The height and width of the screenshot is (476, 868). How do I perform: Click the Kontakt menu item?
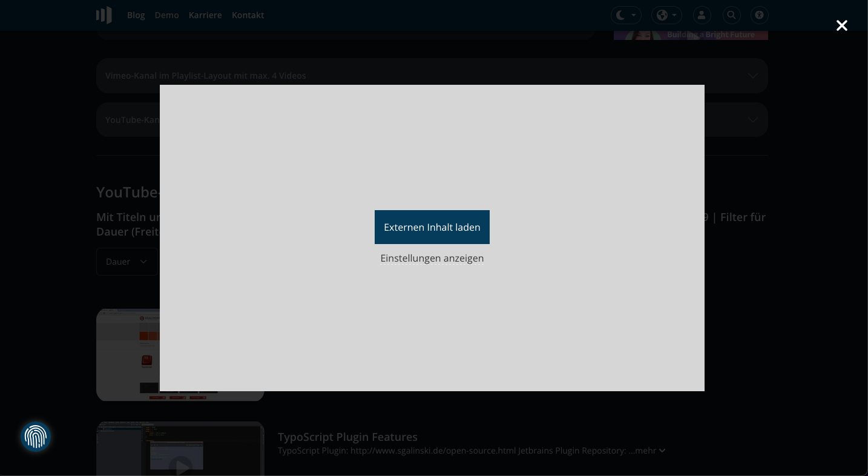[248, 15]
